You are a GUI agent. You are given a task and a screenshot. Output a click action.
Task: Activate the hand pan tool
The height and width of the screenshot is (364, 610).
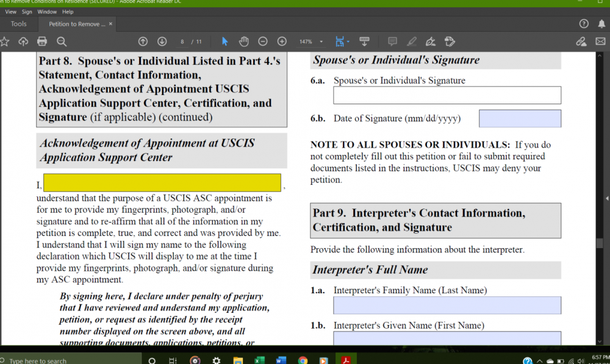tap(243, 41)
